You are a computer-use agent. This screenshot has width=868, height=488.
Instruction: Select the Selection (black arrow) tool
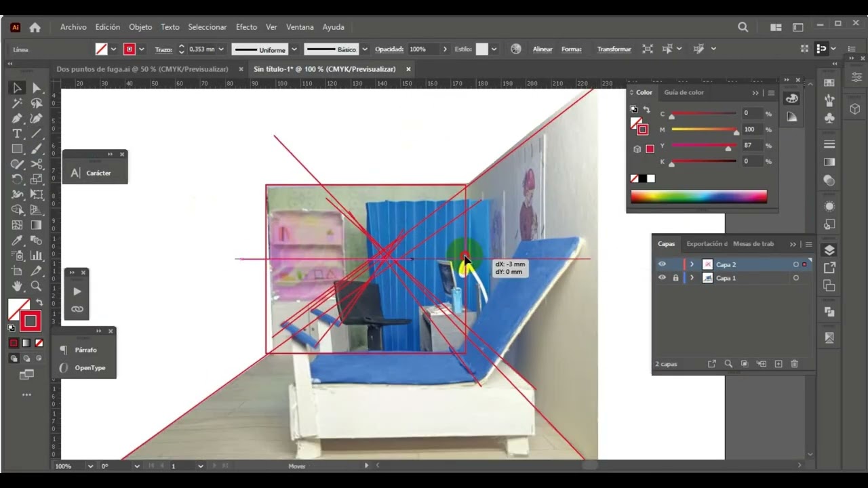[17, 88]
